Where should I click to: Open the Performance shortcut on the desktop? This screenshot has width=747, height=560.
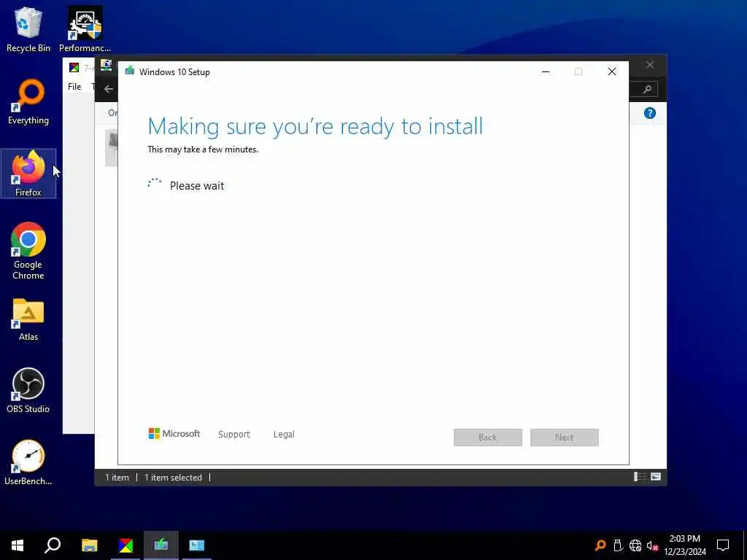[x=85, y=29]
